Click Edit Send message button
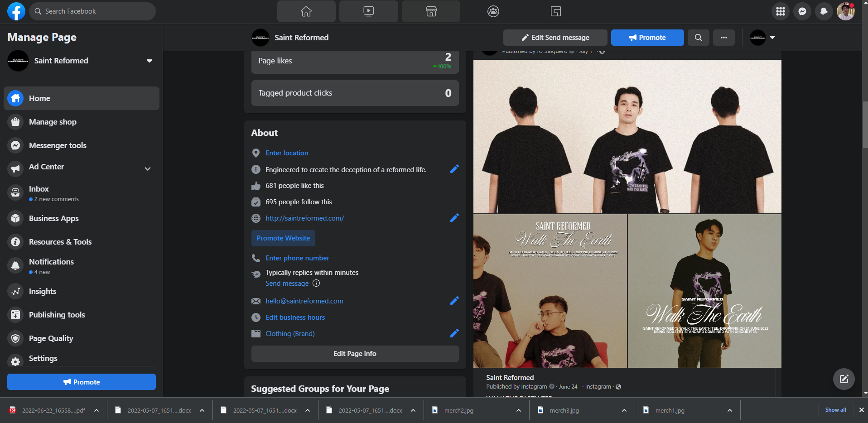868x423 pixels. (555, 38)
